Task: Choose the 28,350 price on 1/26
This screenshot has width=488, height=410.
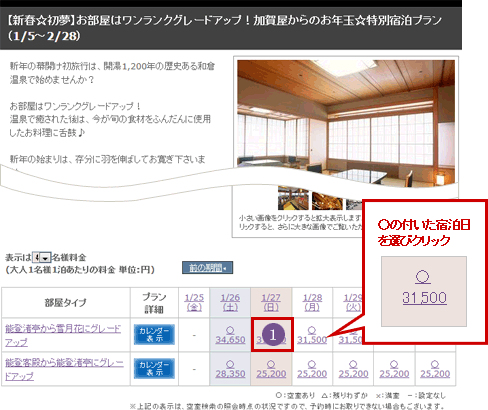Action: pos(230,373)
